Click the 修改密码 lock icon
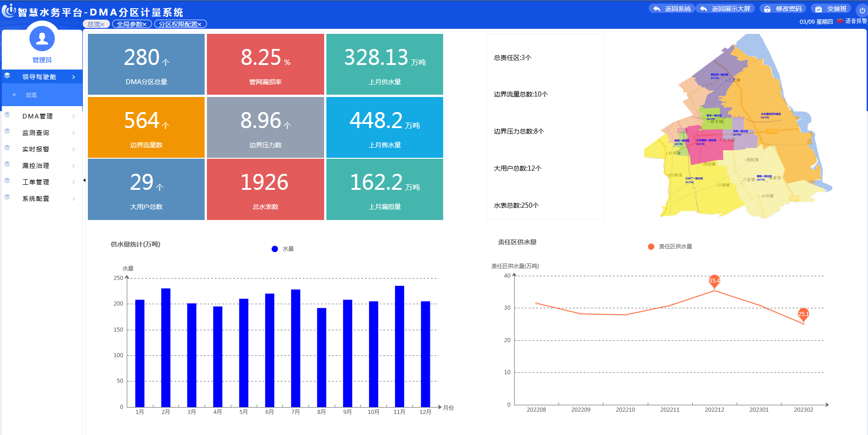The width and height of the screenshot is (868, 435). [x=767, y=9]
